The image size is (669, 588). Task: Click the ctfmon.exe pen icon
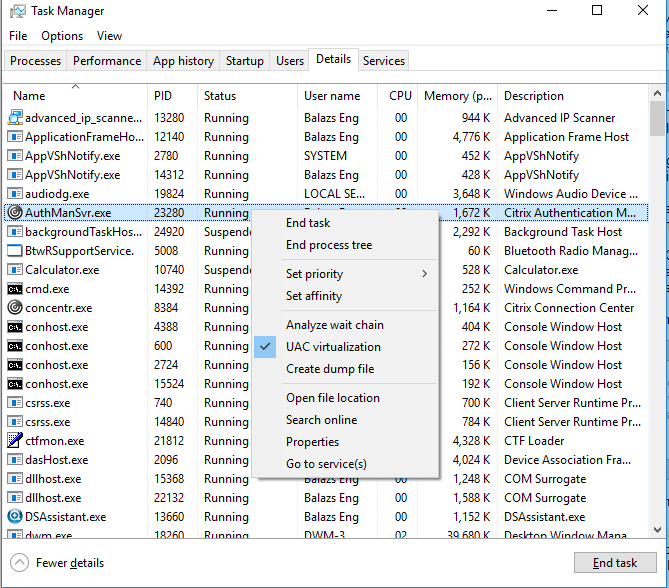click(15, 440)
